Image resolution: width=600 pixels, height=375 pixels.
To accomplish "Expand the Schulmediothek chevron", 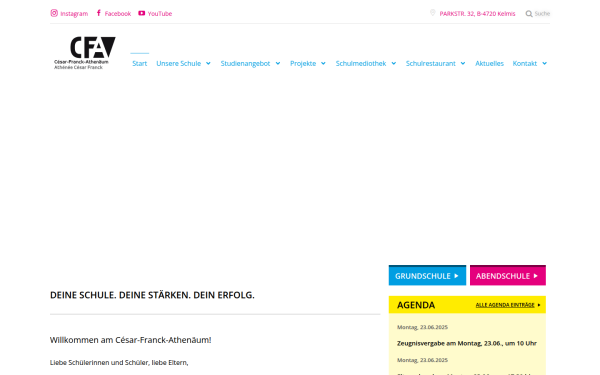I will tap(394, 64).
